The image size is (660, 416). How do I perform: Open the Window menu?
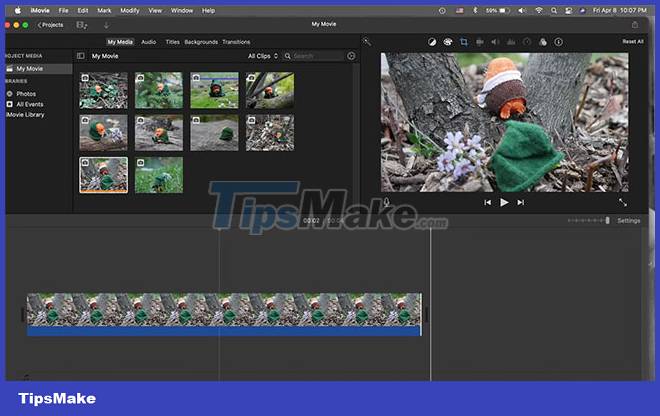click(x=182, y=11)
